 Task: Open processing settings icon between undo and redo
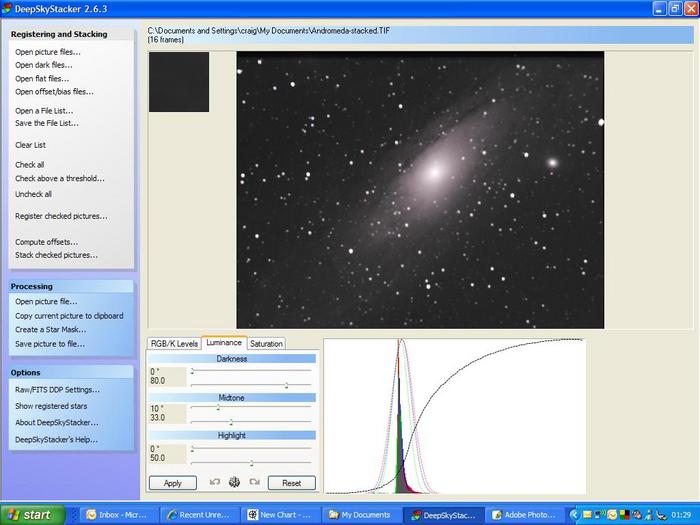[234, 482]
